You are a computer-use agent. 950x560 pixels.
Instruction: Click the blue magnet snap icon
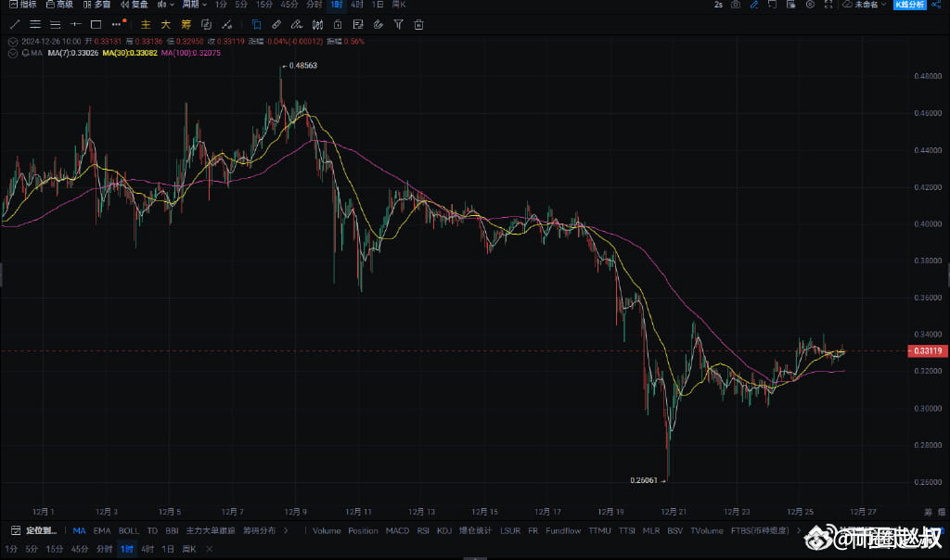point(256,25)
